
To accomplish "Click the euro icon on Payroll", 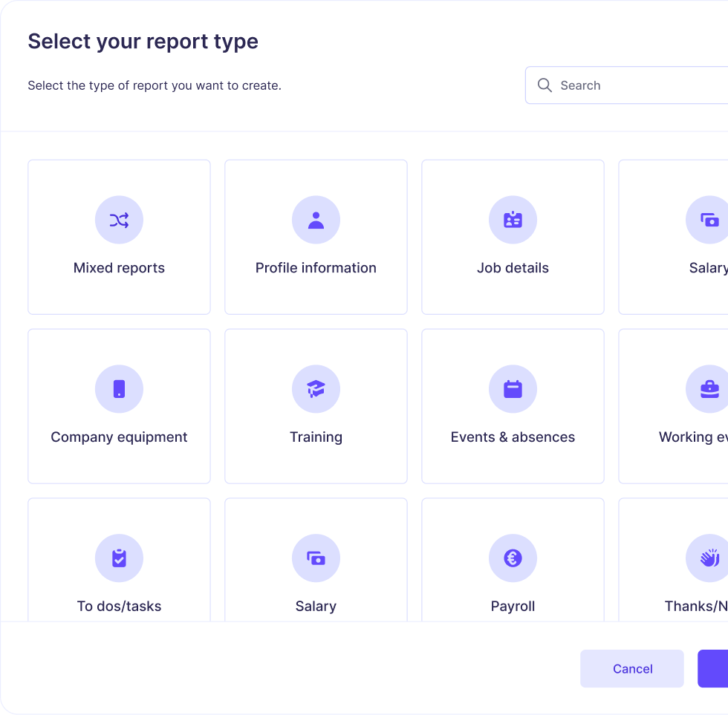I will coord(513,558).
